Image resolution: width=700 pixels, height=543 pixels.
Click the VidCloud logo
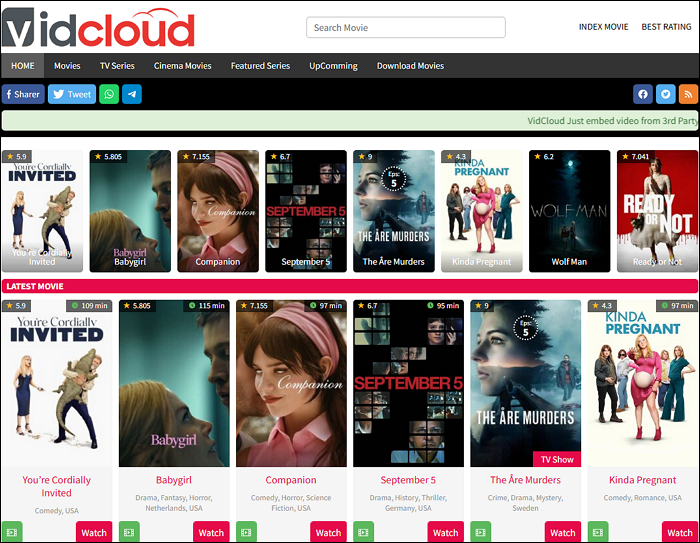pos(98,28)
